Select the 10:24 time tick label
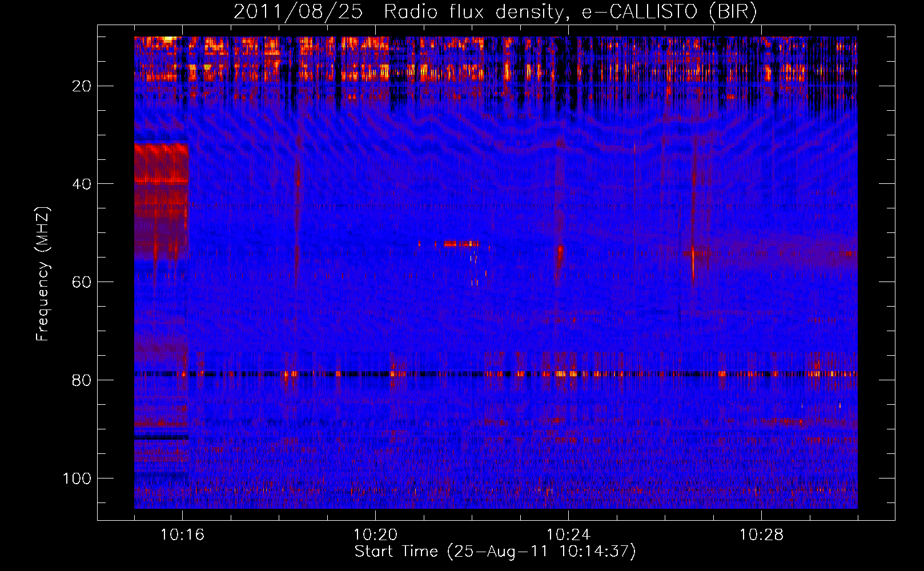The image size is (924, 571). (x=568, y=535)
